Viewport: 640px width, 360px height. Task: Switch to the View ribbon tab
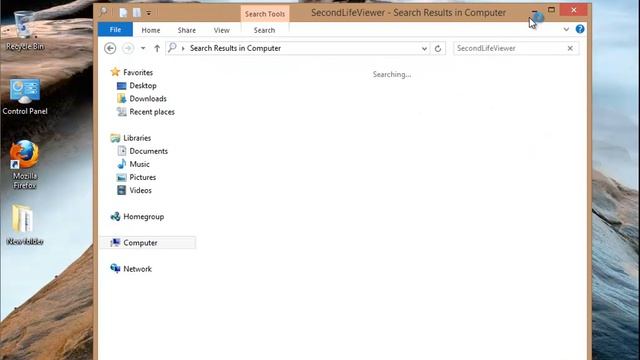(222, 30)
